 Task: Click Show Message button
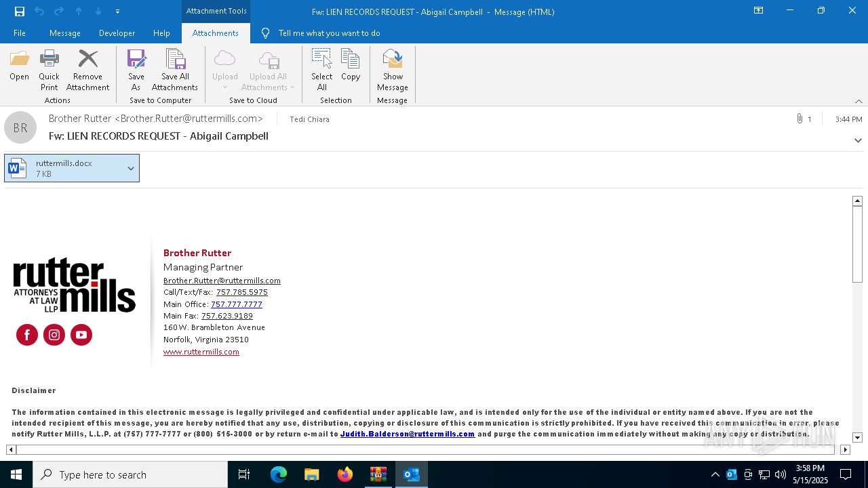pos(393,70)
